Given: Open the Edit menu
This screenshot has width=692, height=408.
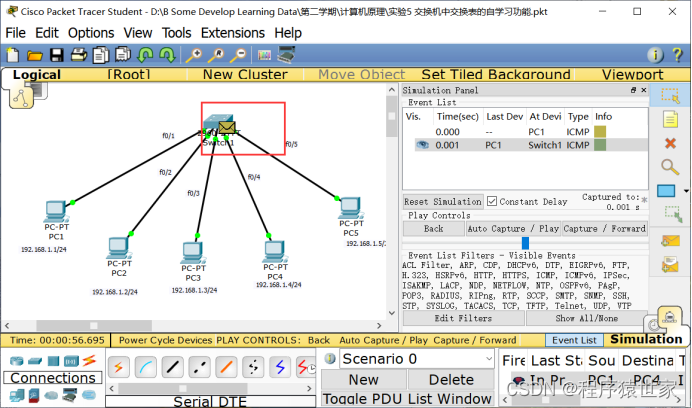Looking at the screenshot, I should click(x=47, y=33).
